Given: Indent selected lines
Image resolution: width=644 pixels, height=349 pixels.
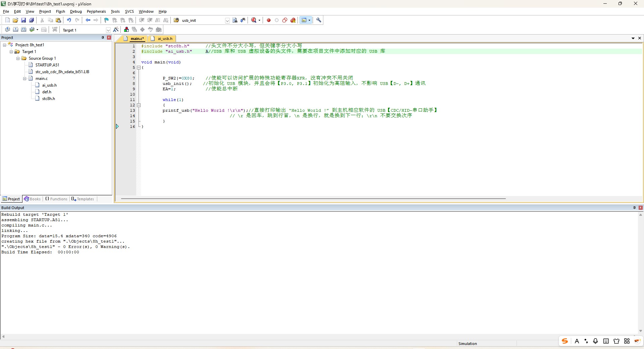Looking at the screenshot, I should [142, 20].
